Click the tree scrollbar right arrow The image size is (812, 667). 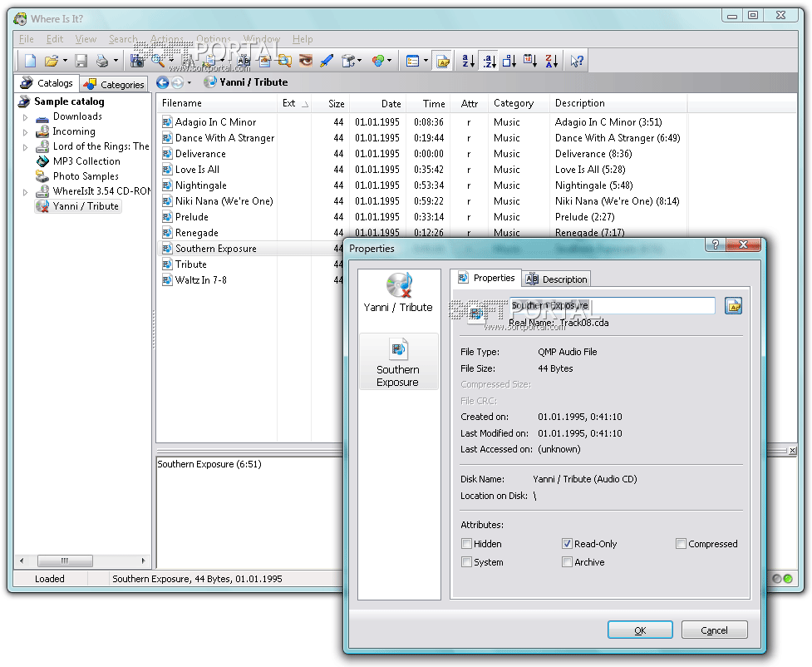coord(144,561)
